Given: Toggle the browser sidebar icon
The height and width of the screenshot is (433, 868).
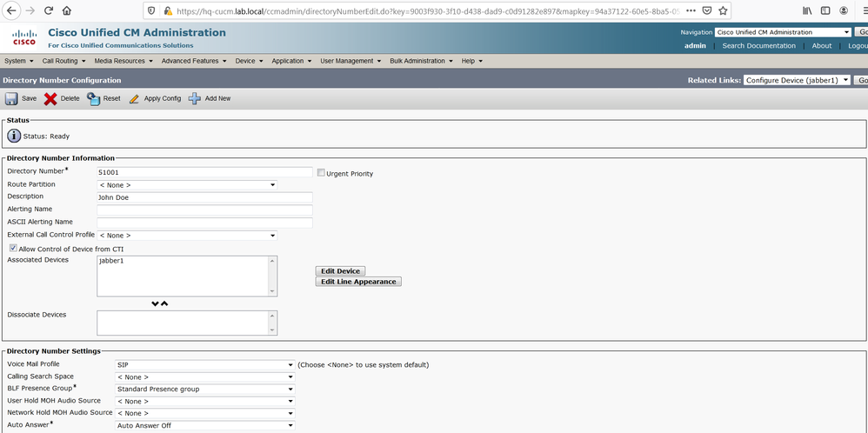Looking at the screenshot, I should (x=825, y=10).
